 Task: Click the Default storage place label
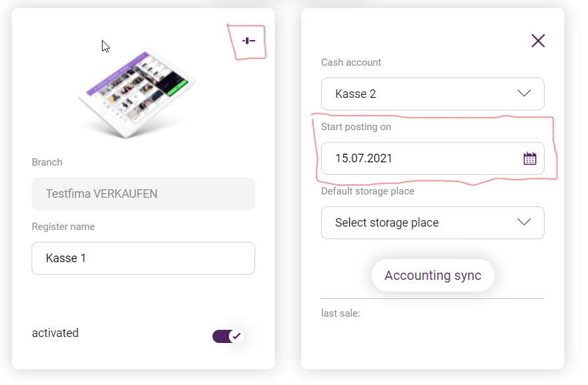tap(368, 191)
